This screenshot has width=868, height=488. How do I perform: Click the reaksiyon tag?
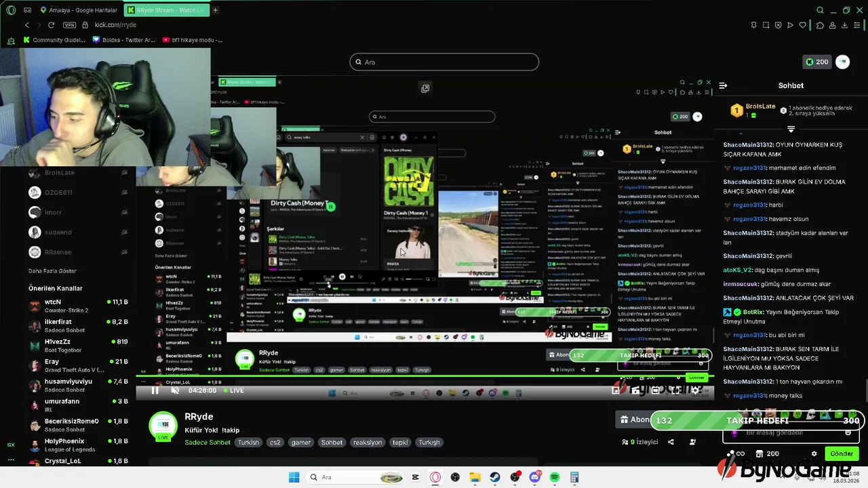(367, 443)
